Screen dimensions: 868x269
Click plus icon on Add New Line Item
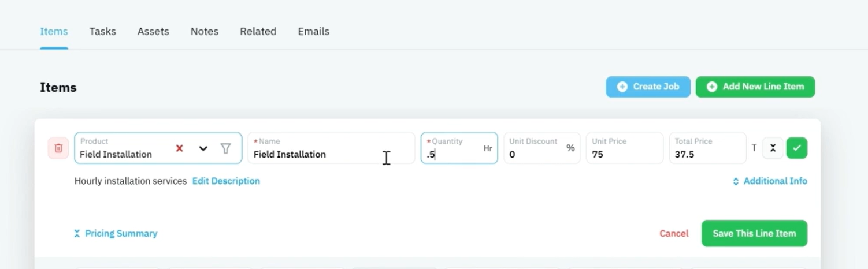[712, 87]
